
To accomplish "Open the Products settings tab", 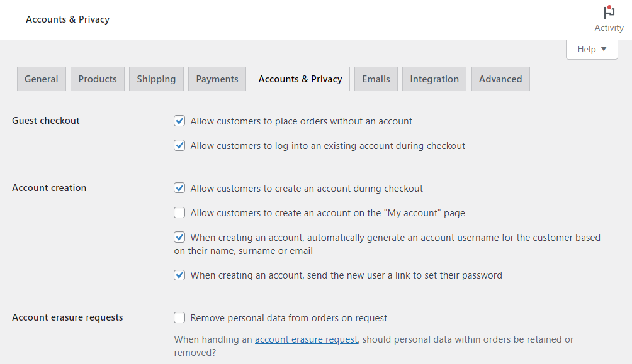I will coord(97,79).
